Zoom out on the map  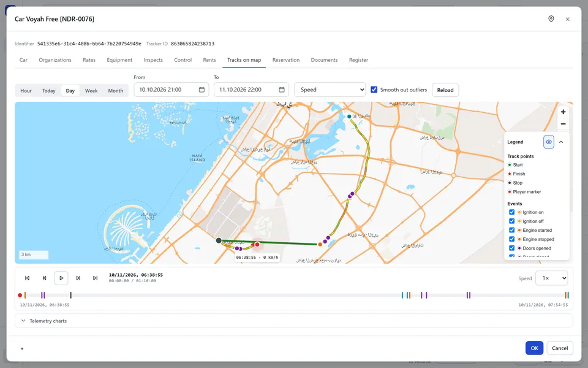(563, 124)
